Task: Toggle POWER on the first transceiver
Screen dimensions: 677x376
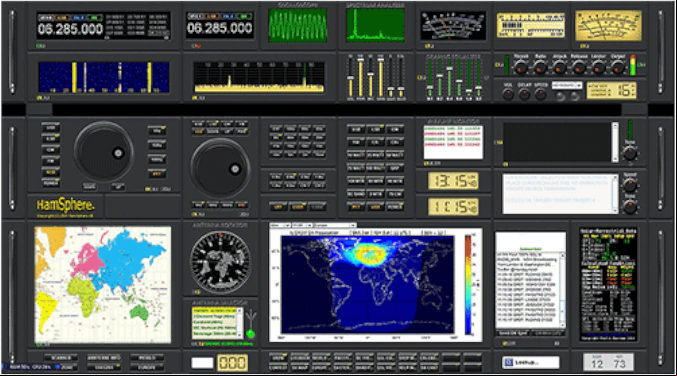Action: [51, 183]
